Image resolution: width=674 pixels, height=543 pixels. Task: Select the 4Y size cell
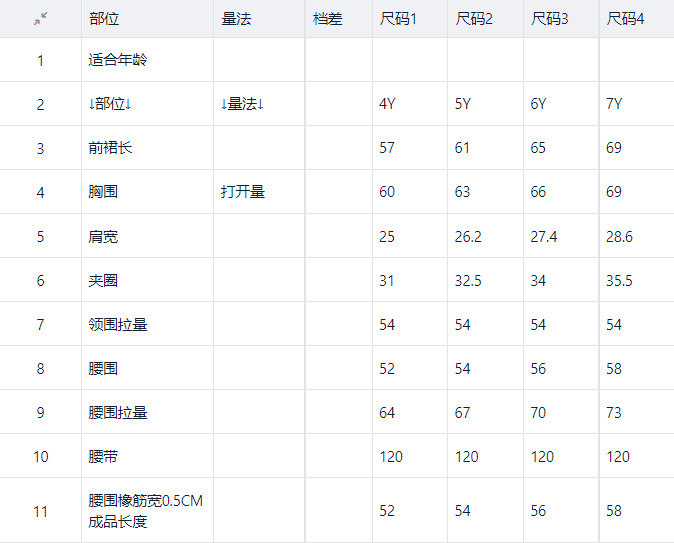click(x=387, y=104)
